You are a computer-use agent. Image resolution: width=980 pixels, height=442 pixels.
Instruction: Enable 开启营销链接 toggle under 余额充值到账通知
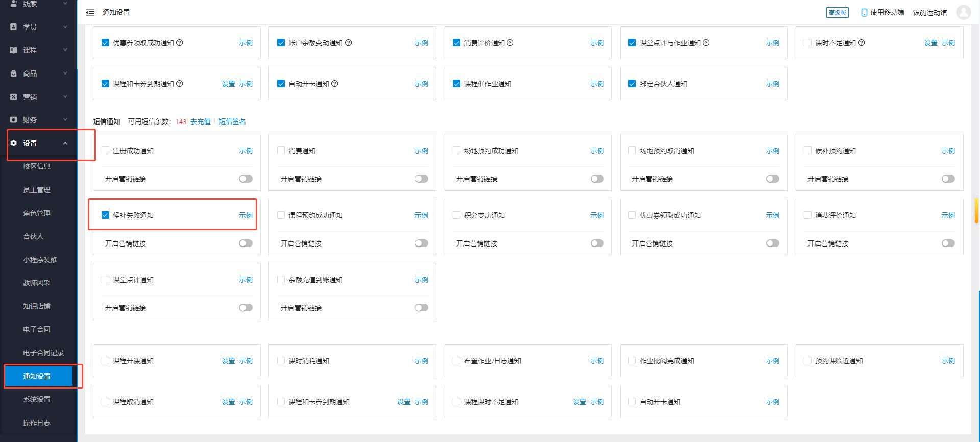pos(422,308)
